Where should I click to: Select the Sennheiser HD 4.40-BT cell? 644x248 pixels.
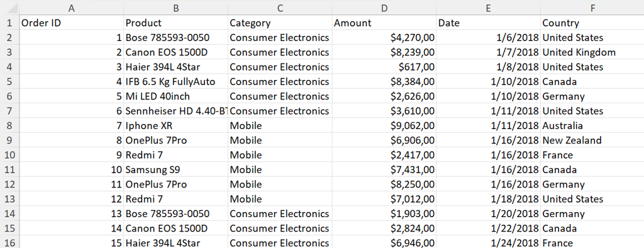(x=176, y=111)
